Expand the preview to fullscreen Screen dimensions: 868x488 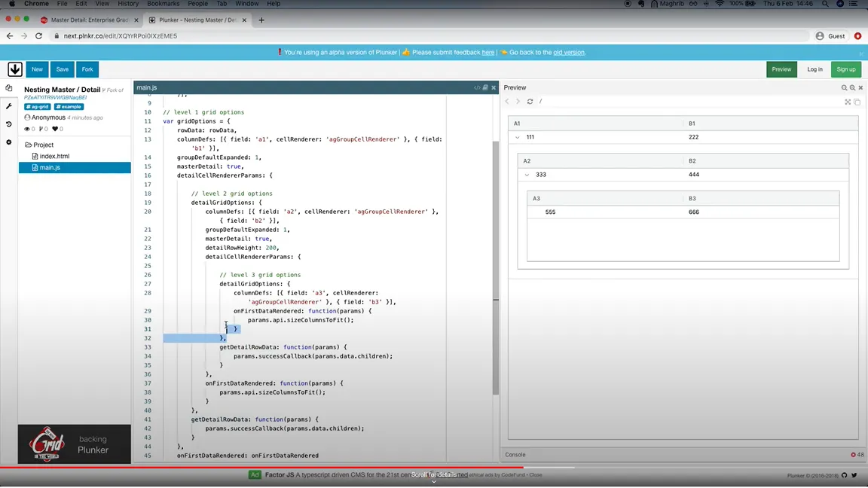click(848, 102)
